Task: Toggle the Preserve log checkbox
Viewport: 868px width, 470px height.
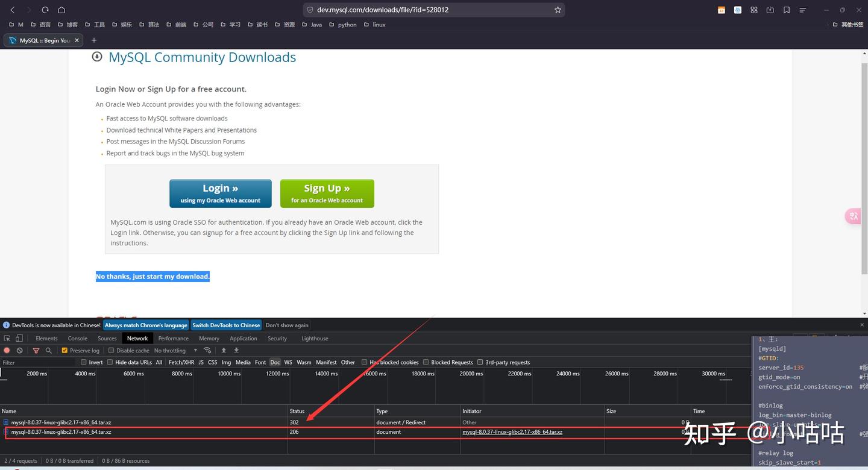Action: point(65,350)
